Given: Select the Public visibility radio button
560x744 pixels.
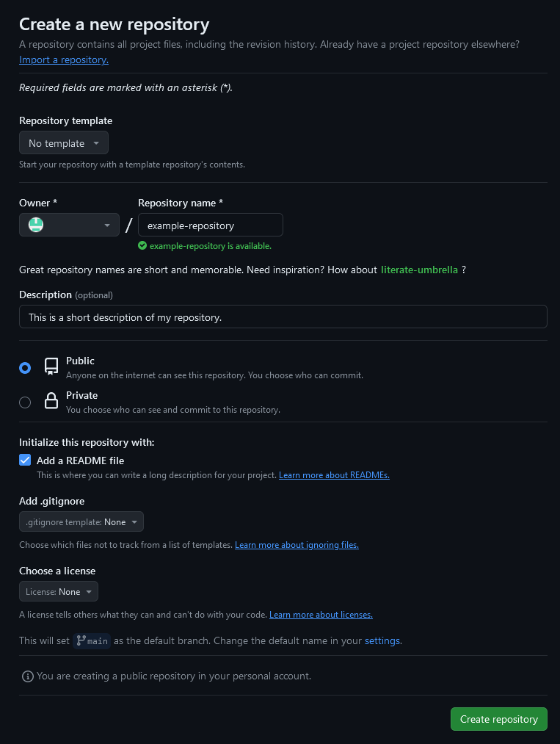Looking at the screenshot, I should (25, 369).
